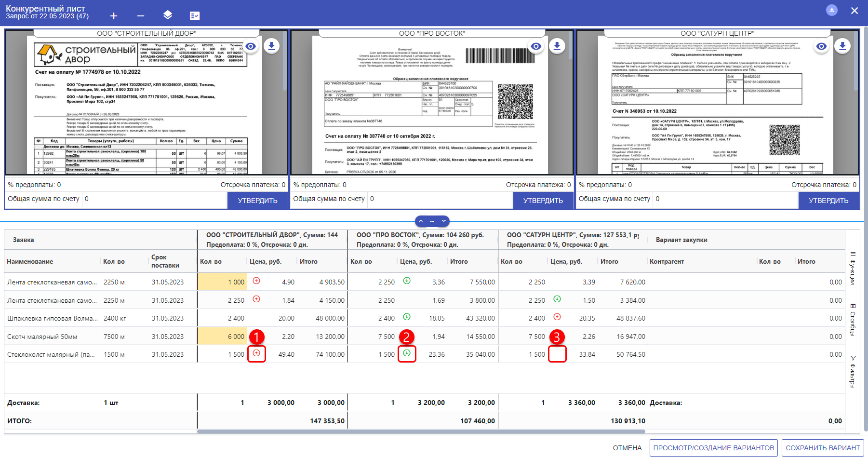Select the Скотч малярный 50мм row name
This screenshot has height=458, width=868.
(x=42, y=337)
